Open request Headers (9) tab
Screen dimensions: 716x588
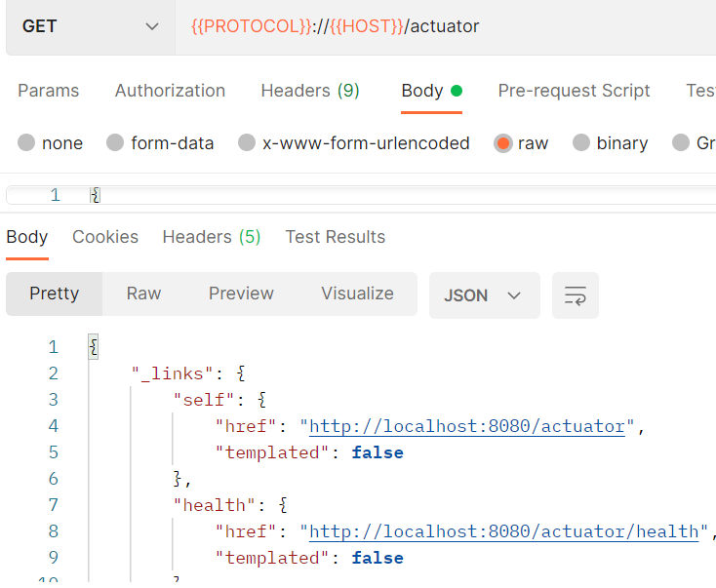(310, 91)
